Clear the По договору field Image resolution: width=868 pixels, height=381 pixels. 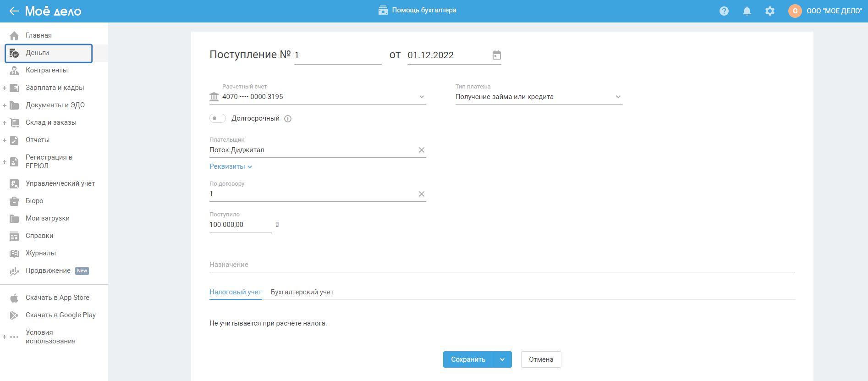[x=422, y=194]
